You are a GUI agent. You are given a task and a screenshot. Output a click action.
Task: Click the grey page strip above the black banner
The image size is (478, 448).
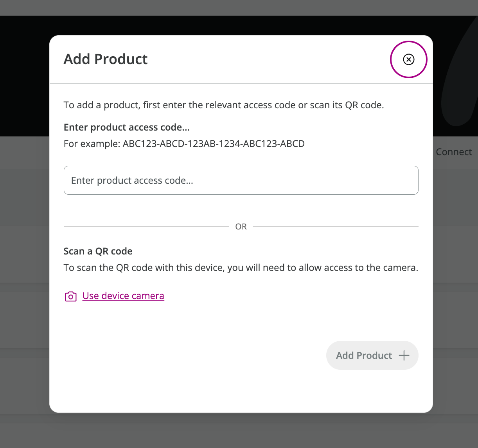tap(239, 8)
